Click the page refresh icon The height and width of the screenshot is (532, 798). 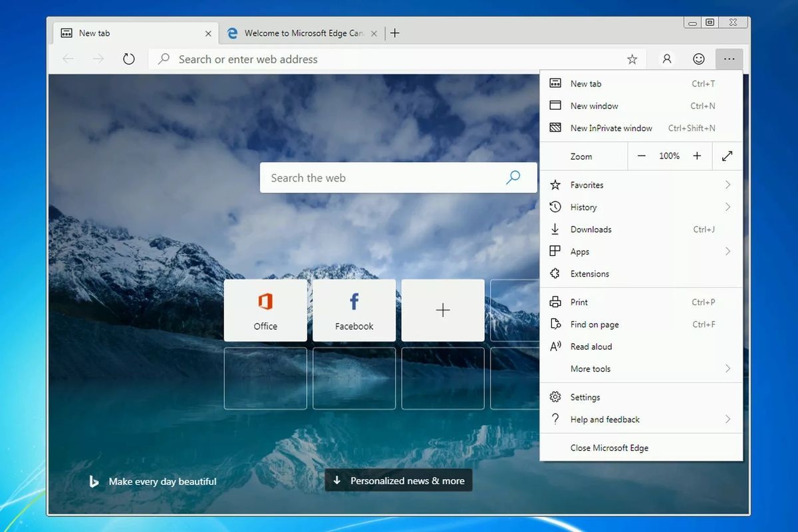click(x=128, y=59)
